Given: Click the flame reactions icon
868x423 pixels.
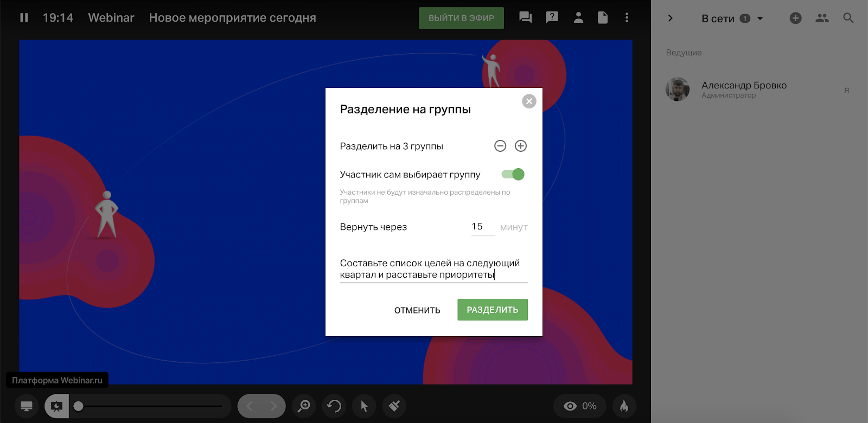Looking at the screenshot, I should pos(624,406).
